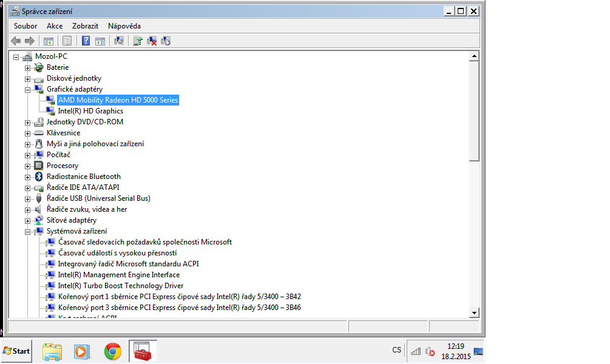Click the muted volume tray icon
Image resolution: width=610 pixels, height=364 pixels.
430,351
